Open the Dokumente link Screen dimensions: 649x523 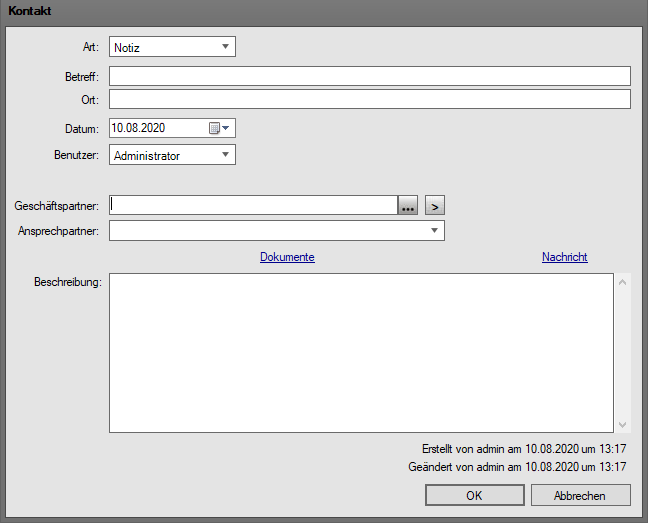point(287,257)
